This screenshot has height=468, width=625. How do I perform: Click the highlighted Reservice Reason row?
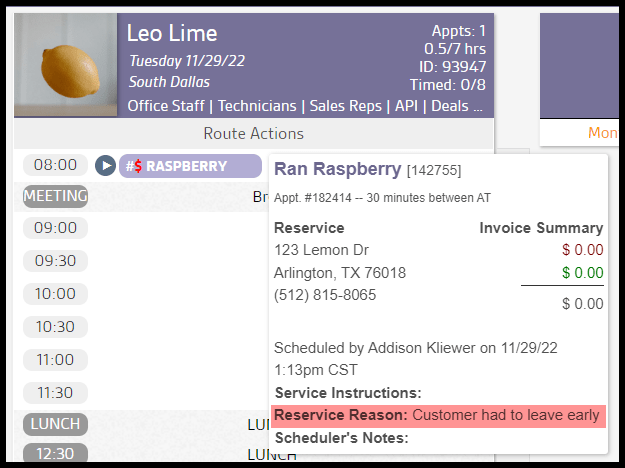[x=438, y=415]
